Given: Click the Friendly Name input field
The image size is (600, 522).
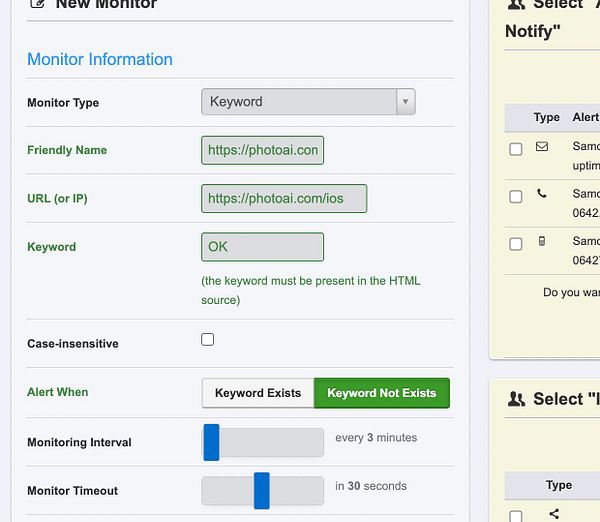Looking at the screenshot, I should [x=262, y=150].
